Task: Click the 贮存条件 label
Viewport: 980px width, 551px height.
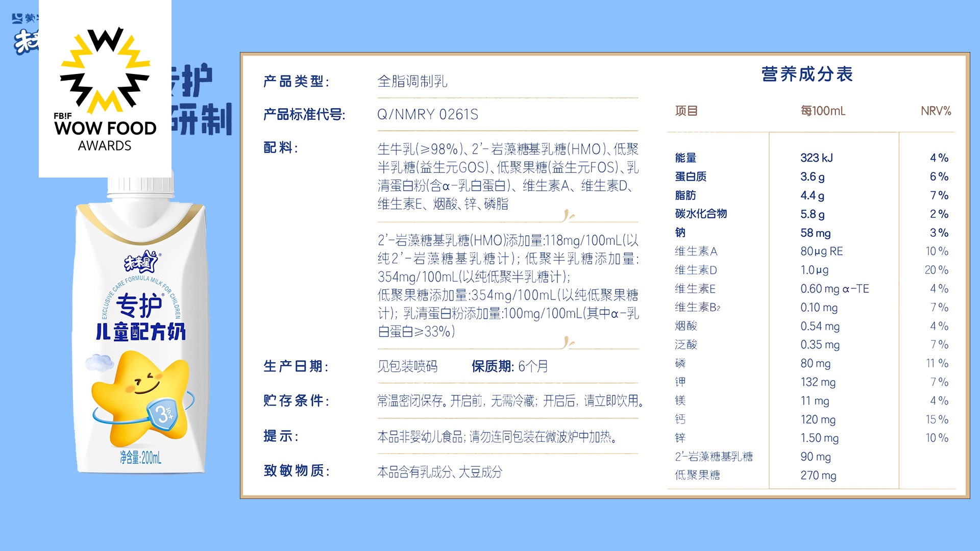Action: point(297,400)
